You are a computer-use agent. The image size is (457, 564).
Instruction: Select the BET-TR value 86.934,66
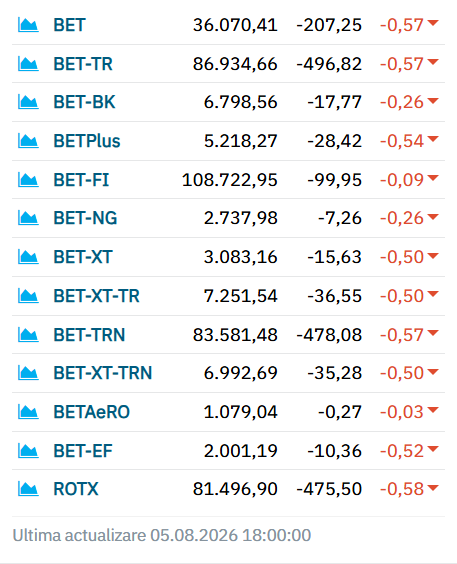point(235,64)
